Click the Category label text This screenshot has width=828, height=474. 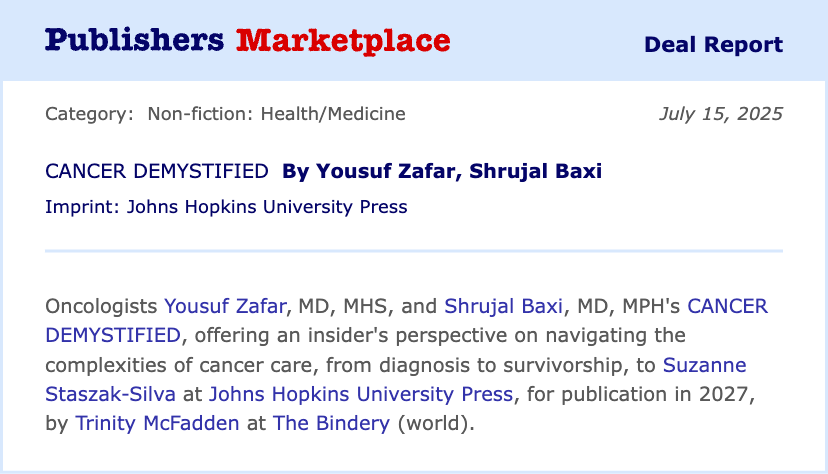pos(89,114)
